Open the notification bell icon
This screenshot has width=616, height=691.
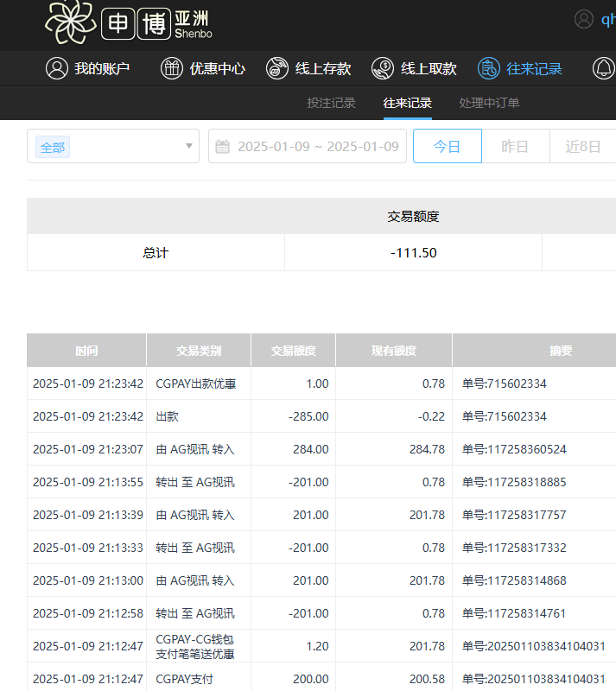coord(603,68)
